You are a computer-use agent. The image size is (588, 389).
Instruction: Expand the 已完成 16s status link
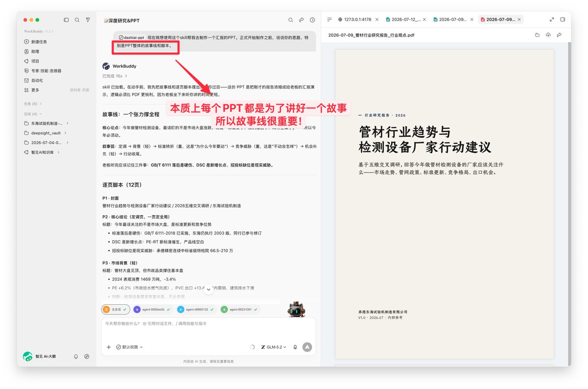tap(115, 76)
